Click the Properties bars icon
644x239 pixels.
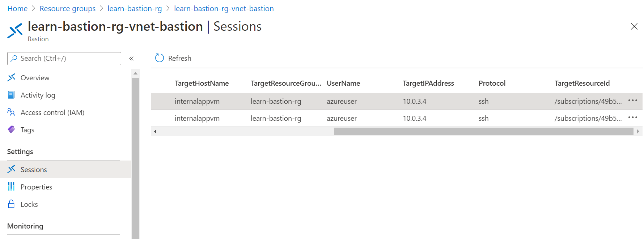[12, 186]
